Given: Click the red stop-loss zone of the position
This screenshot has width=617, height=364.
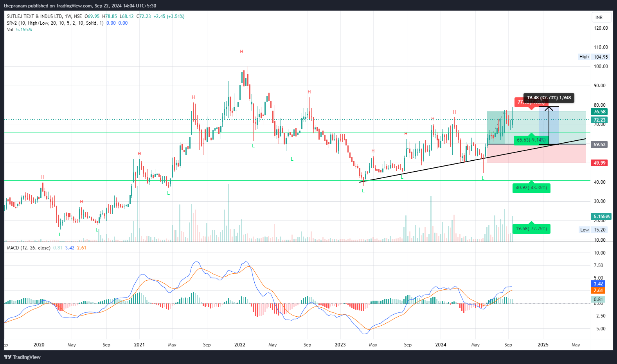Looking at the screenshot, I should [536, 154].
